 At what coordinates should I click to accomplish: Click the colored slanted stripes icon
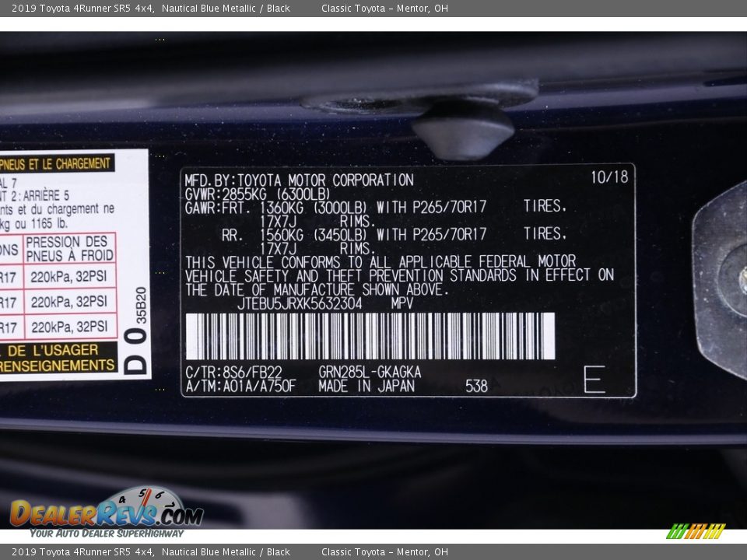[x=695, y=531]
